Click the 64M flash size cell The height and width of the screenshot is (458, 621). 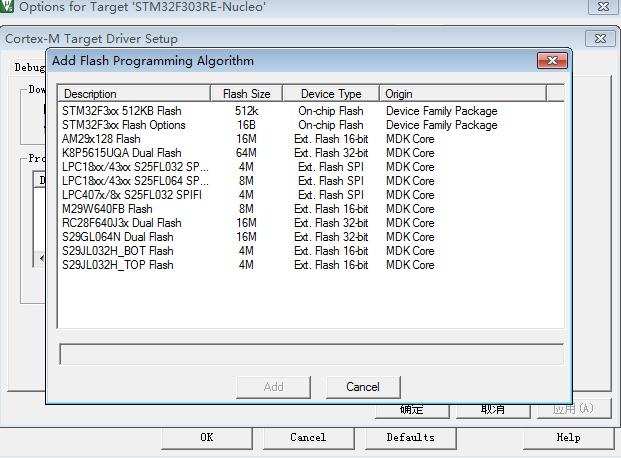(x=246, y=153)
